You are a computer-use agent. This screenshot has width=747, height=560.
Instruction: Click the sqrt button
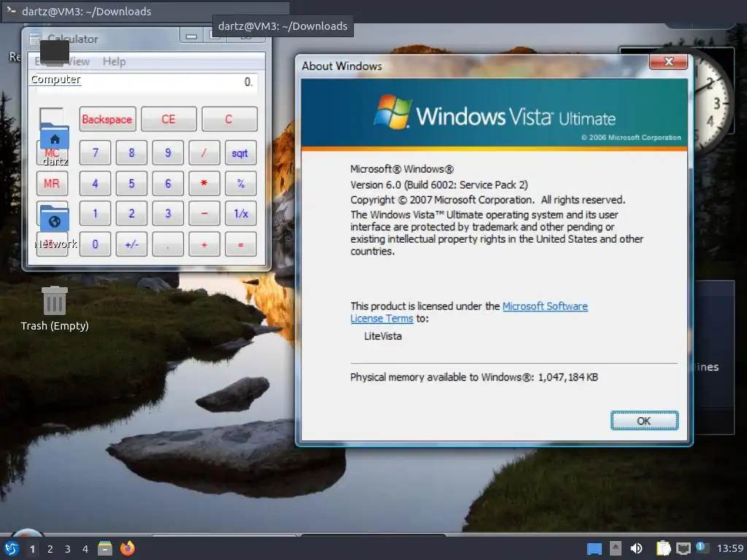point(241,153)
